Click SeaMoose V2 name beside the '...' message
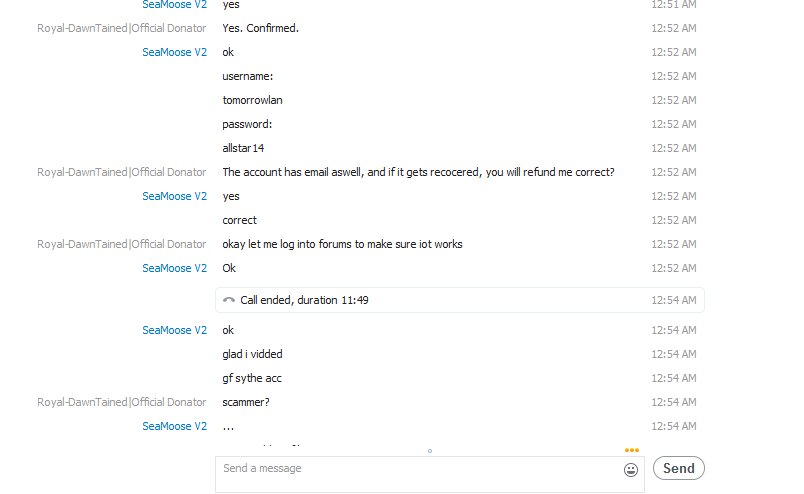Image resolution: width=804 pixels, height=494 pixels. tap(174, 426)
